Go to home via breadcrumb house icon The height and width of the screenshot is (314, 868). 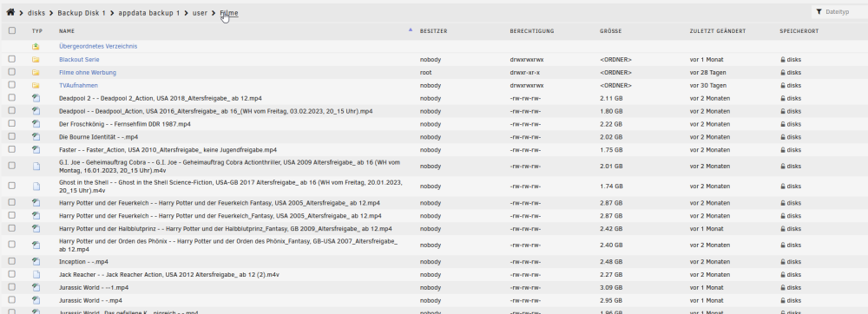(10, 12)
